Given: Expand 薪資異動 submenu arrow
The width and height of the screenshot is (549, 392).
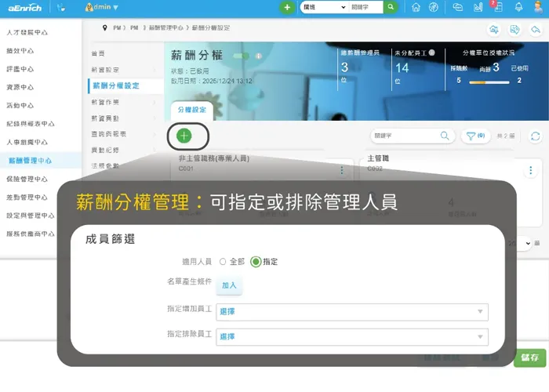Looking at the screenshot, I should coord(155,118).
